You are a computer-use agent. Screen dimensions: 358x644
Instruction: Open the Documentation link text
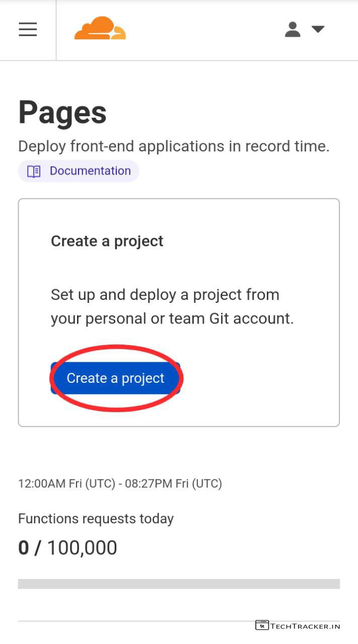coord(90,171)
